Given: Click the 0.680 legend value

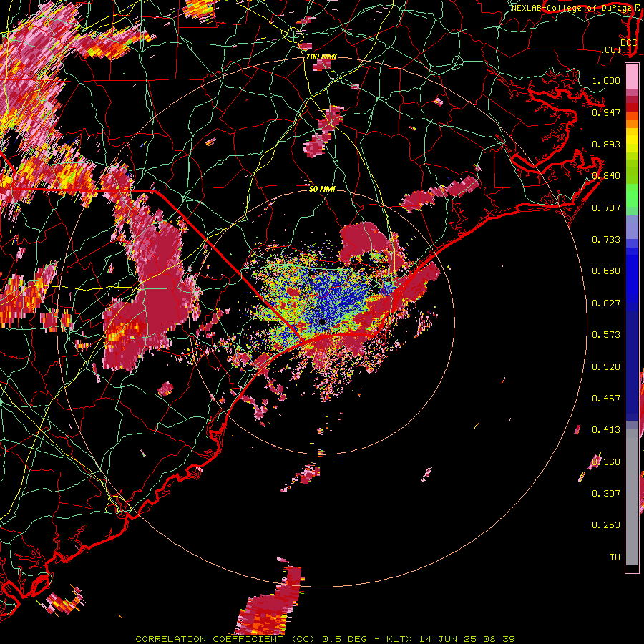Looking at the screenshot, I should click(606, 271).
